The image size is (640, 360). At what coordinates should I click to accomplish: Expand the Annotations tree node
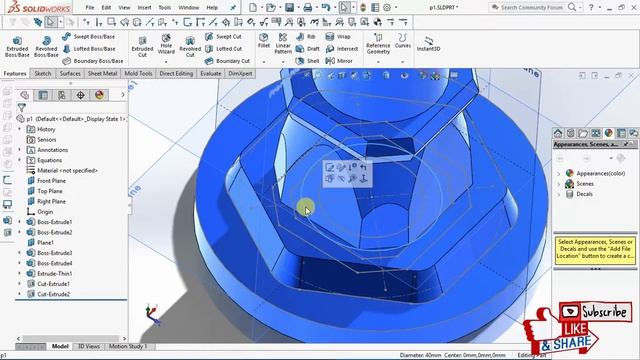(20, 150)
